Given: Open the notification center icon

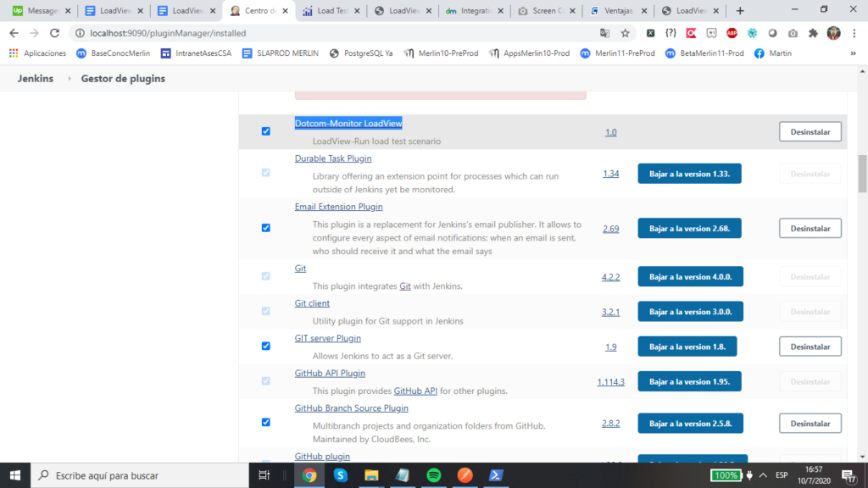Looking at the screenshot, I should pyautogui.click(x=849, y=476).
